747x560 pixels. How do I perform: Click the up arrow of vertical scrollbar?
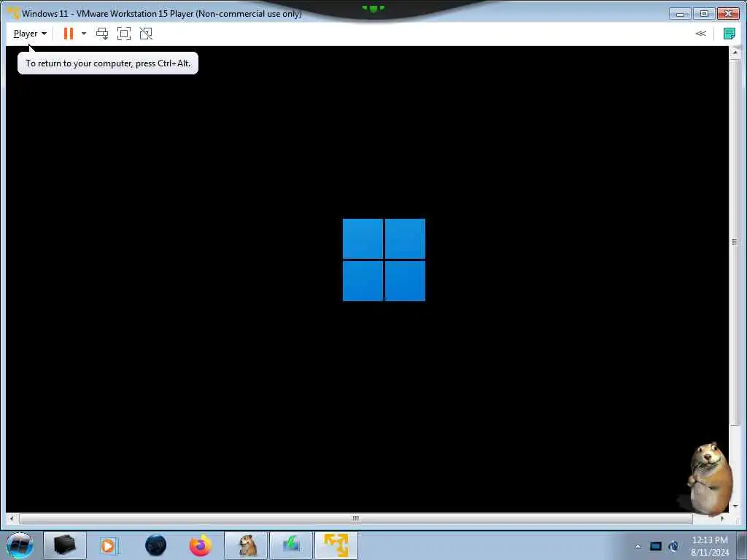(735, 52)
